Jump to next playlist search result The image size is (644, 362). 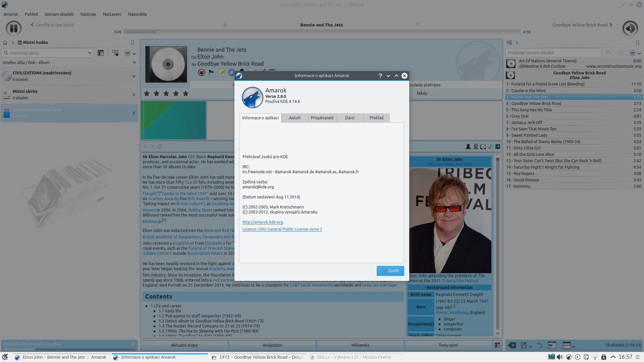(x=621, y=53)
